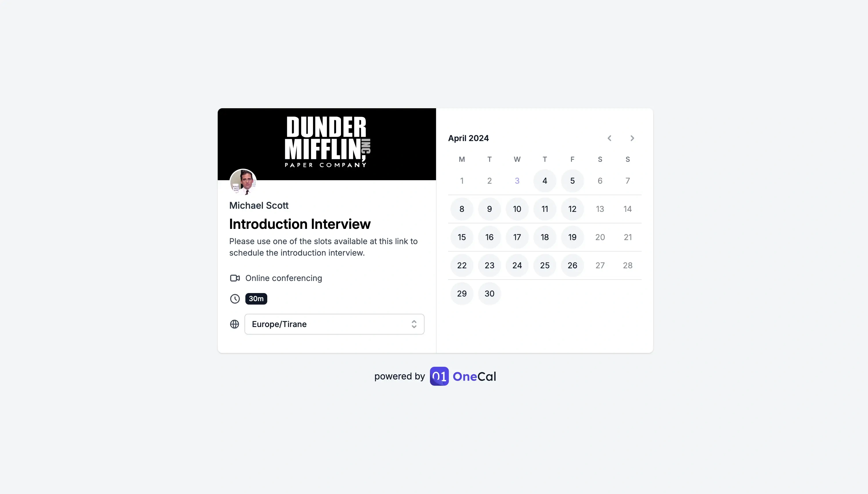Click the OneCal logo icon

tap(439, 375)
